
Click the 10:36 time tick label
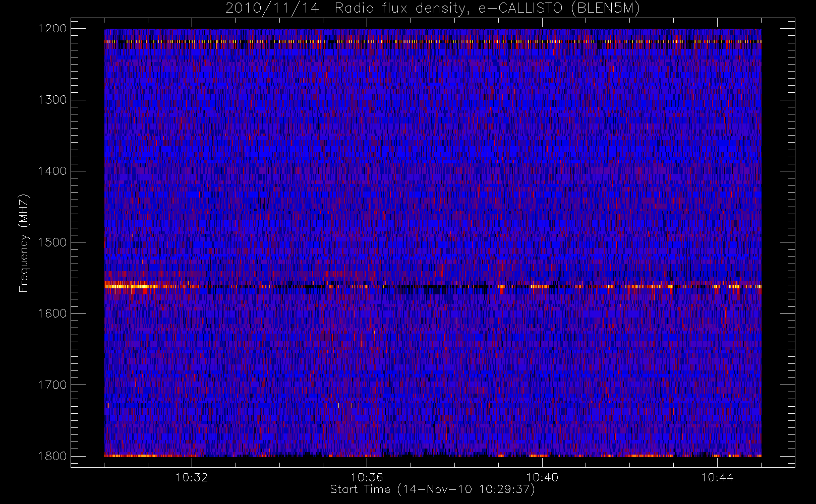(367, 477)
